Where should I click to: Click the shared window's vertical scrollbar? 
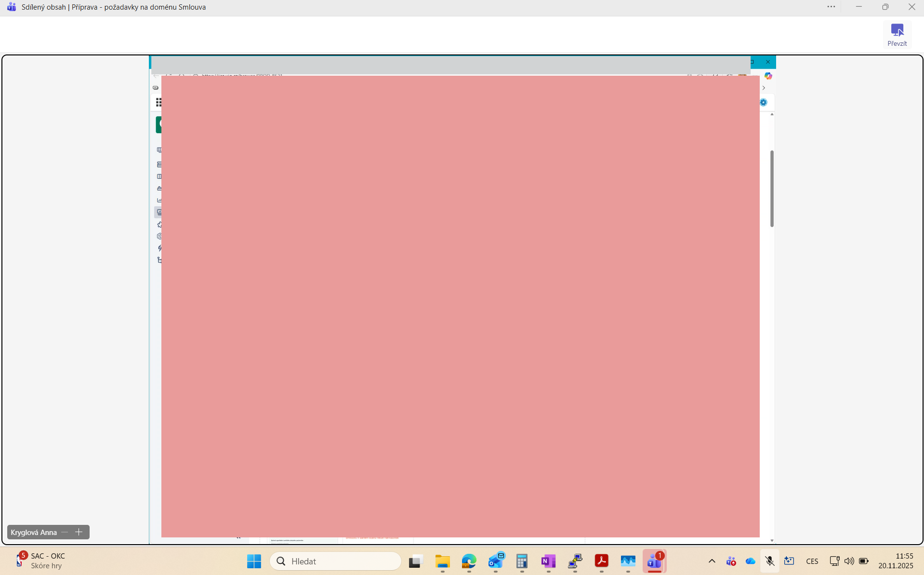(x=772, y=188)
